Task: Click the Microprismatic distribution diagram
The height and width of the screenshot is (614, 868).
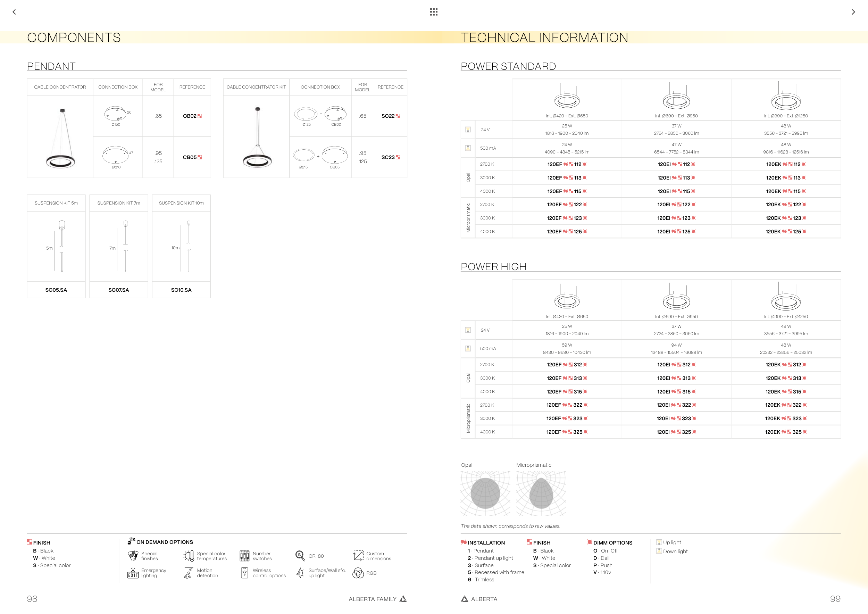Action: 541,493
